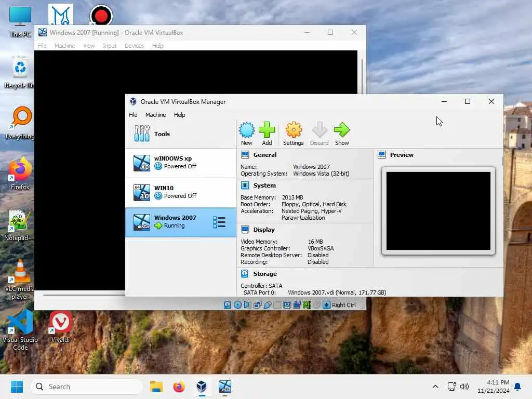Select the WIN10 virtual machine

pyautogui.click(x=181, y=192)
